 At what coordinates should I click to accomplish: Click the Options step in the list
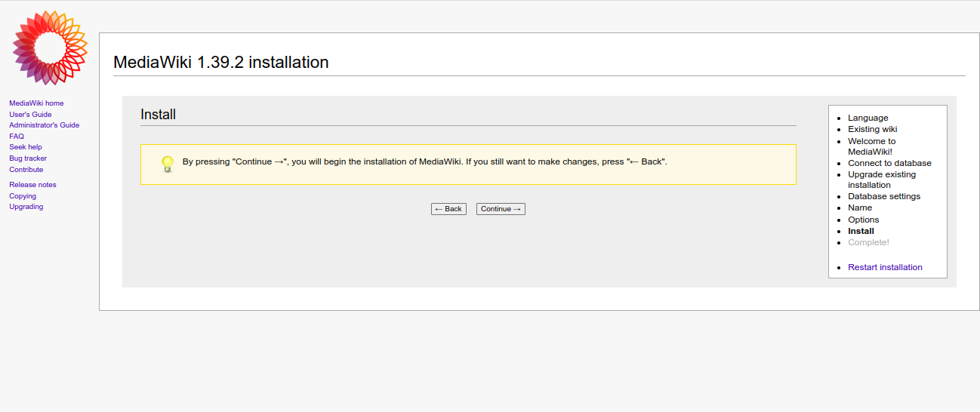tap(863, 220)
